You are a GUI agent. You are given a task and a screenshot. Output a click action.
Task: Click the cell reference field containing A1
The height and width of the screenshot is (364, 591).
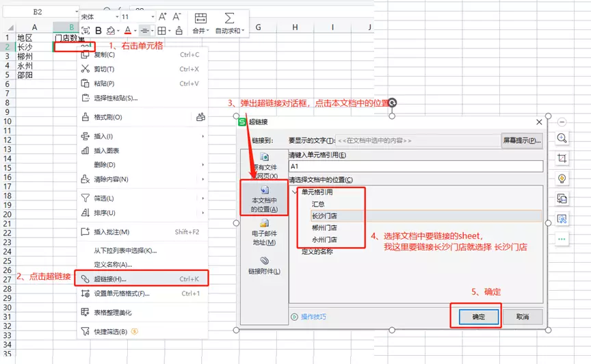pyautogui.click(x=416, y=166)
